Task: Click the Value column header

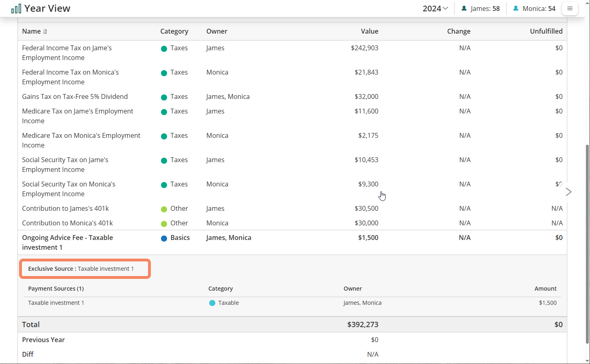Action: pos(369,31)
